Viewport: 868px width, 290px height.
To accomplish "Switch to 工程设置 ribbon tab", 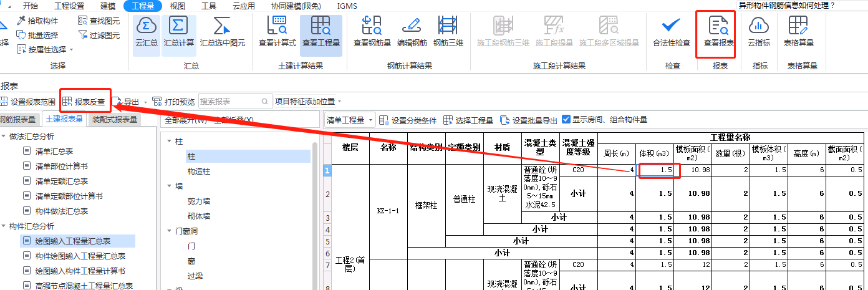I will click(x=69, y=6).
